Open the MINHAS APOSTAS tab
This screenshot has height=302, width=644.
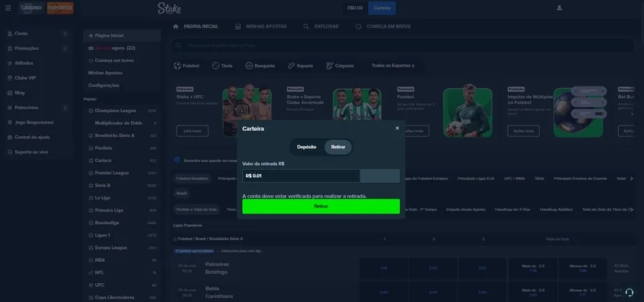pyautogui.click(x=260, y=26)
